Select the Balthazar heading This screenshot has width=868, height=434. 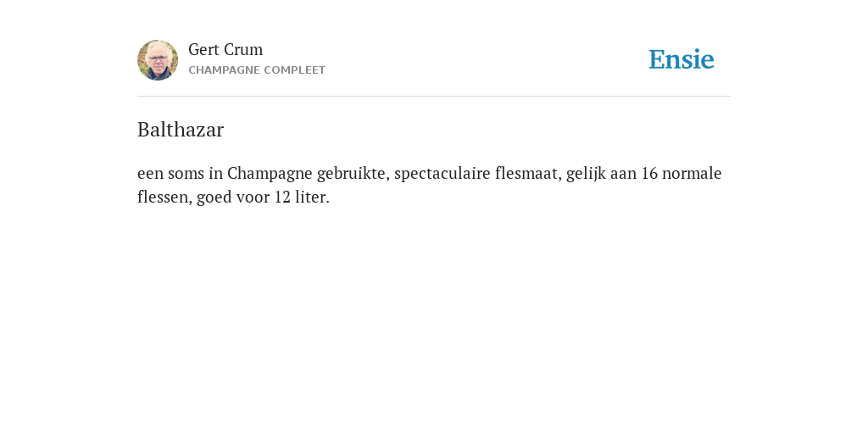tap(181, 130)
